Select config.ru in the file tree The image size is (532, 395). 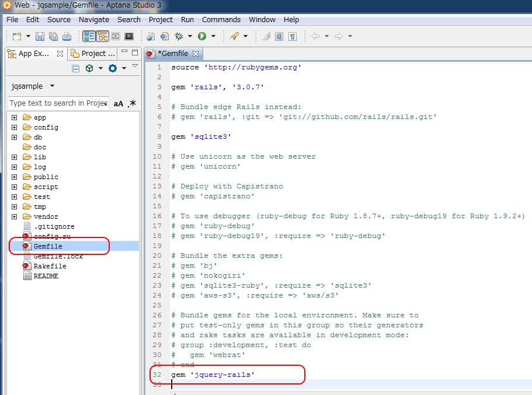coord(52,236)
